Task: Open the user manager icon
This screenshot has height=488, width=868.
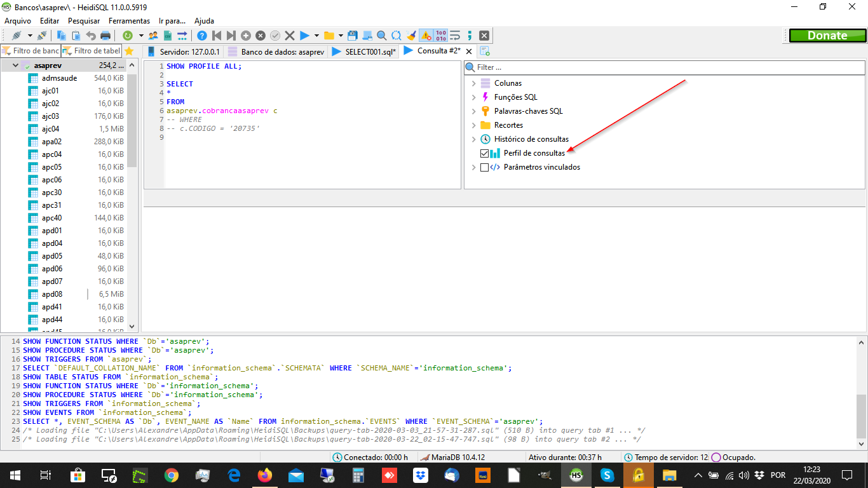Action: click(153, 36)
